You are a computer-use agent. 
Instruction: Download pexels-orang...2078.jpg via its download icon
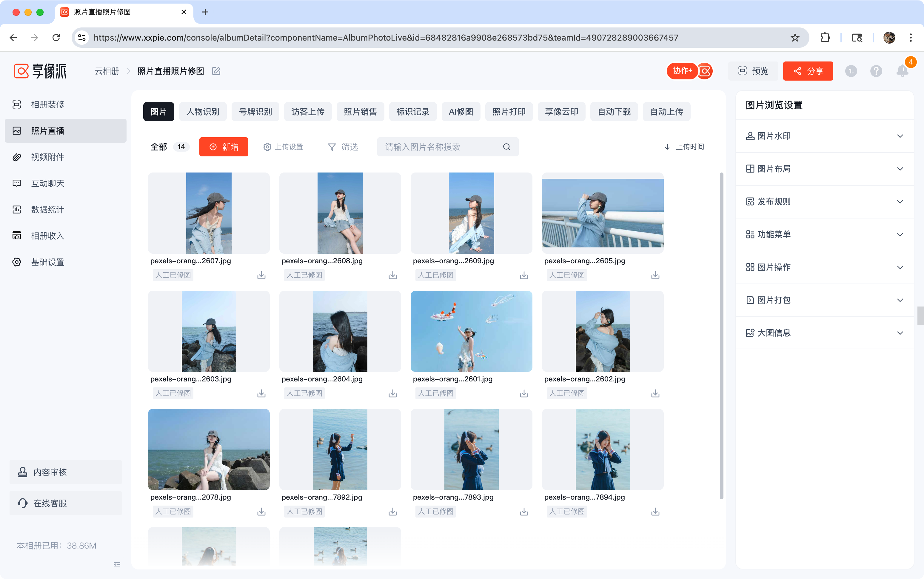(261, 512)
